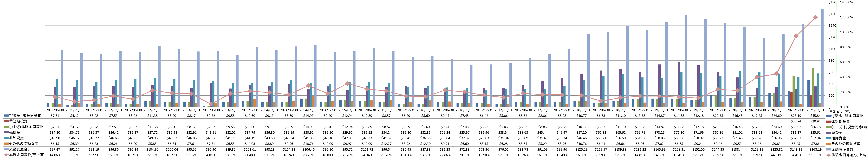Viewport: 868px width, 158px height.
Task: Click the 2016/09/30 date column header
Action: point(465,110)
